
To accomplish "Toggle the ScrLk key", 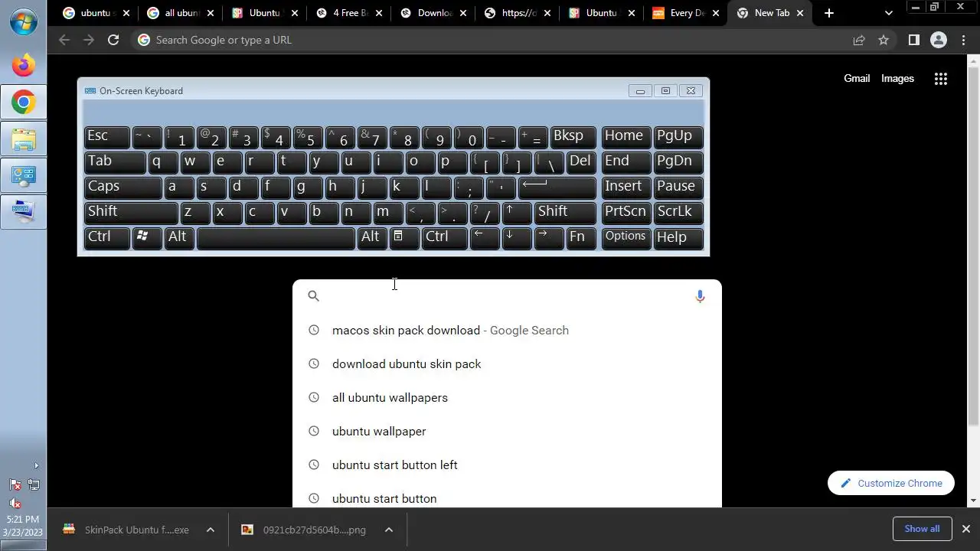I will click(x=678, y=213).
